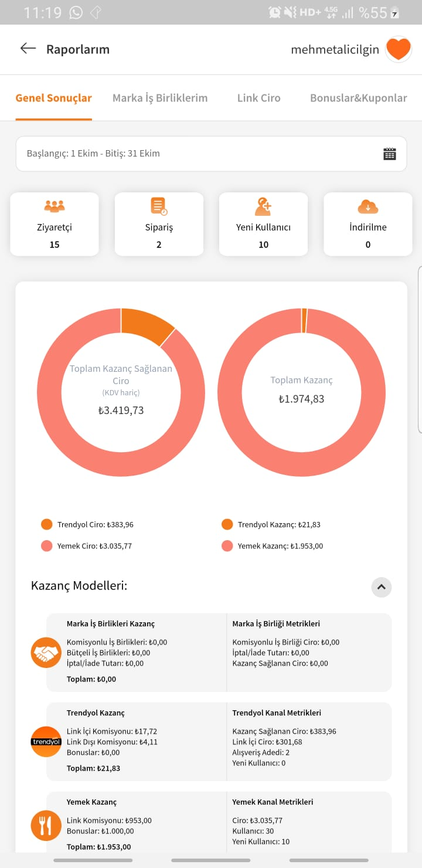Tap the Yeni Kullanıcı add-user icon
This screenshot has height=868, width=422.
point(263,206)
